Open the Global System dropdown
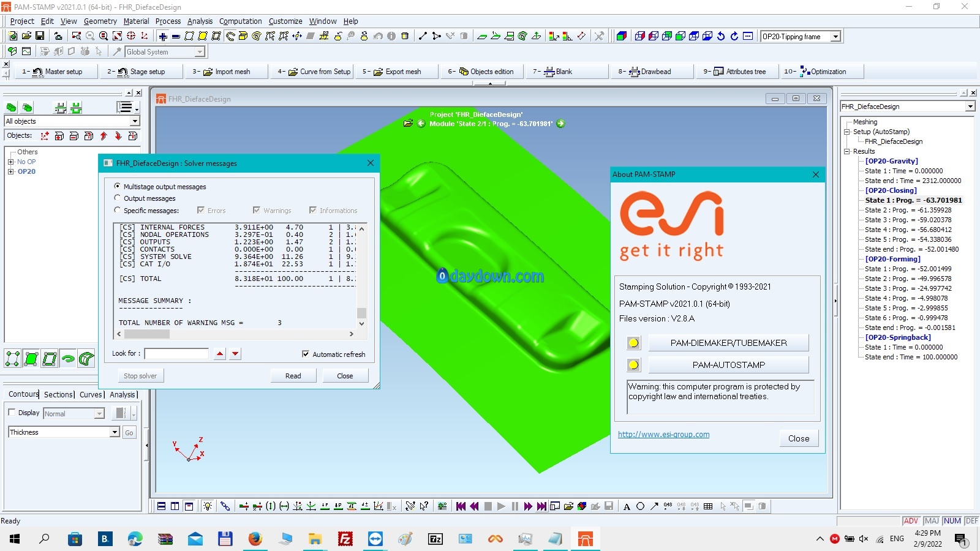980x551 pixels. click(x=200, y=52)
